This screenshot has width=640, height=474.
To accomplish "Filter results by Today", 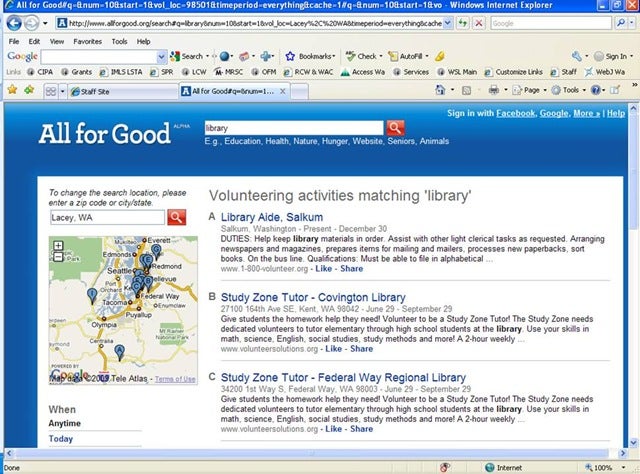I will pos(60,439).
